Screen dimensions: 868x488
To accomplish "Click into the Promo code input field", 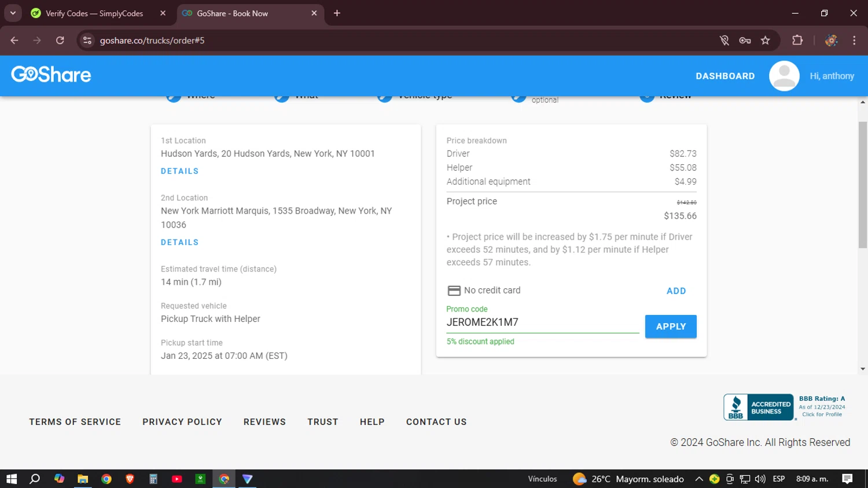I will click(x=542, y=322).
